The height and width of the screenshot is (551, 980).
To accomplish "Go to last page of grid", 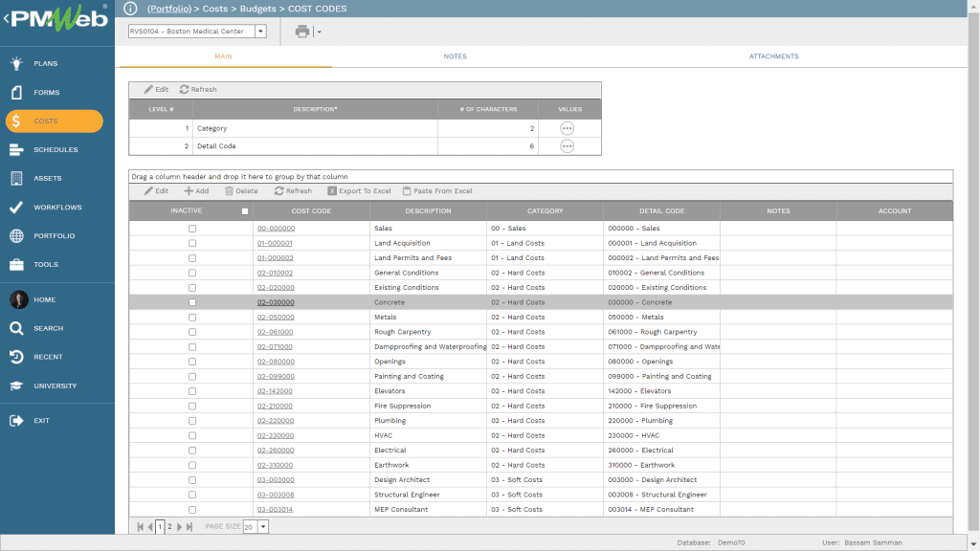I will (x=189, y=527).
